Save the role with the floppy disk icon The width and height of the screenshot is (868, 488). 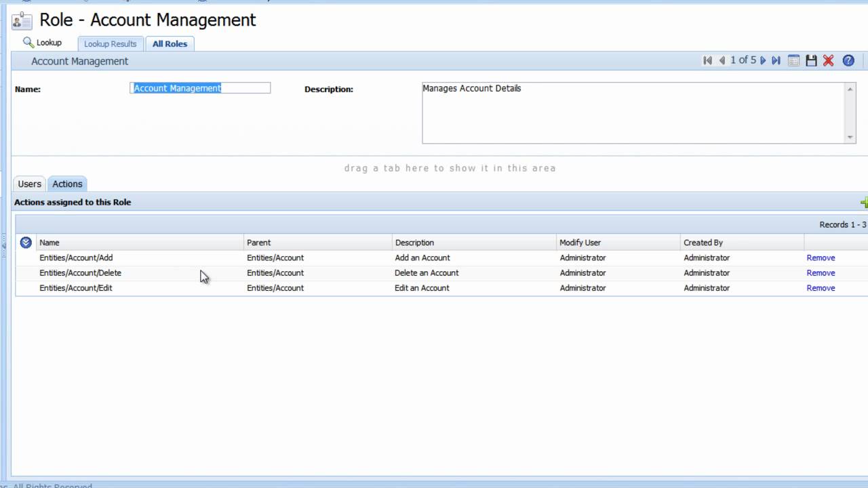[x=811, y=60]
